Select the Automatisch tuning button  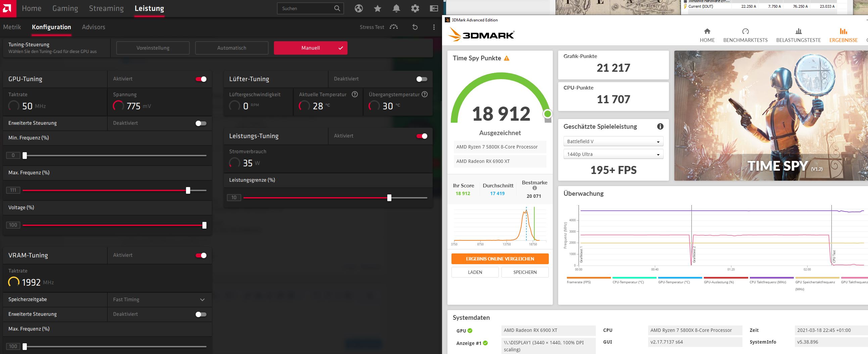232,48
